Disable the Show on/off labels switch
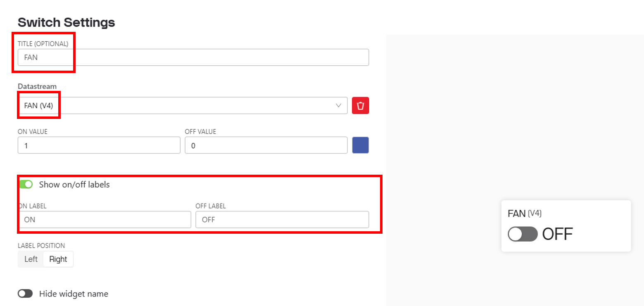The width and height of the screenshot is (644, 306). click(26, 184)
